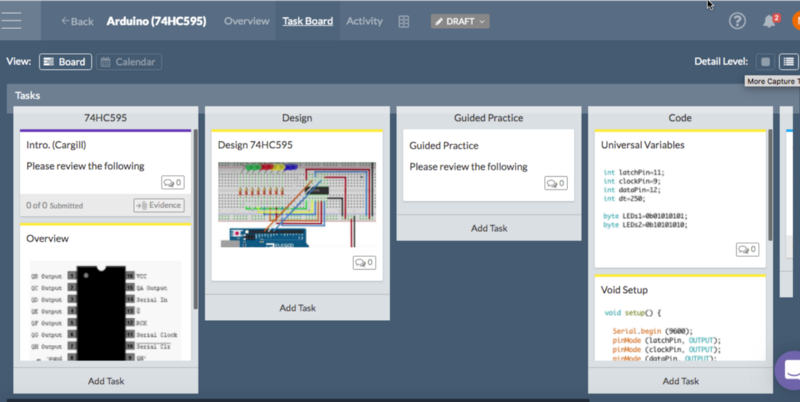Expand the DRAFT status dropdown

(460, 21)
